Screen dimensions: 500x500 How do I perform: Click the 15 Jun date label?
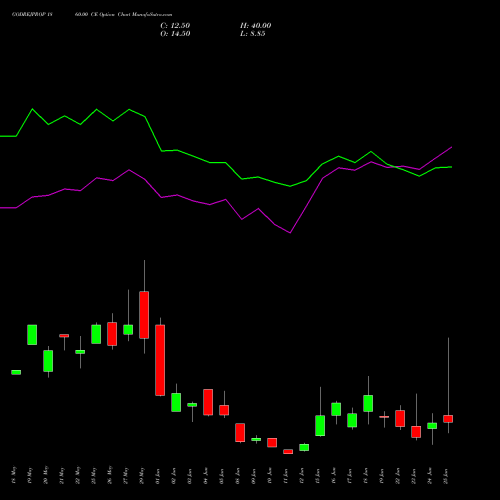(x=318, y=476)
